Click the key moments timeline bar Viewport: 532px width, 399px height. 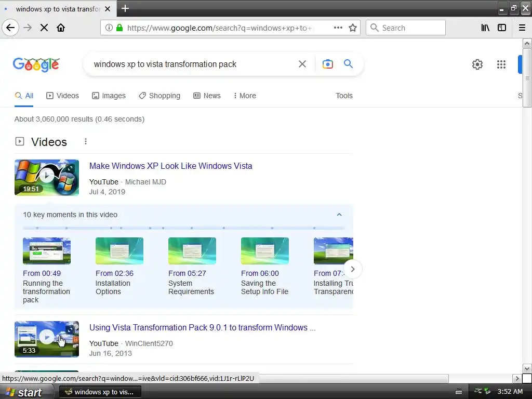coord(183,228)
